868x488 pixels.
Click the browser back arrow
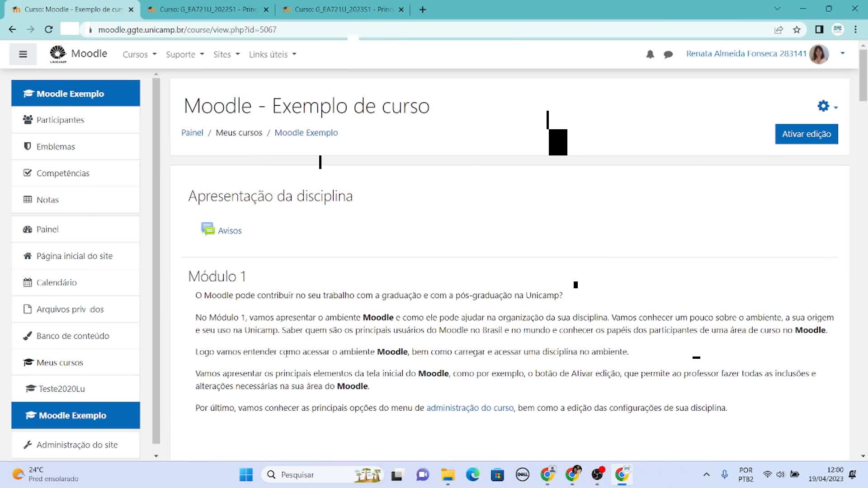[12, 29]
